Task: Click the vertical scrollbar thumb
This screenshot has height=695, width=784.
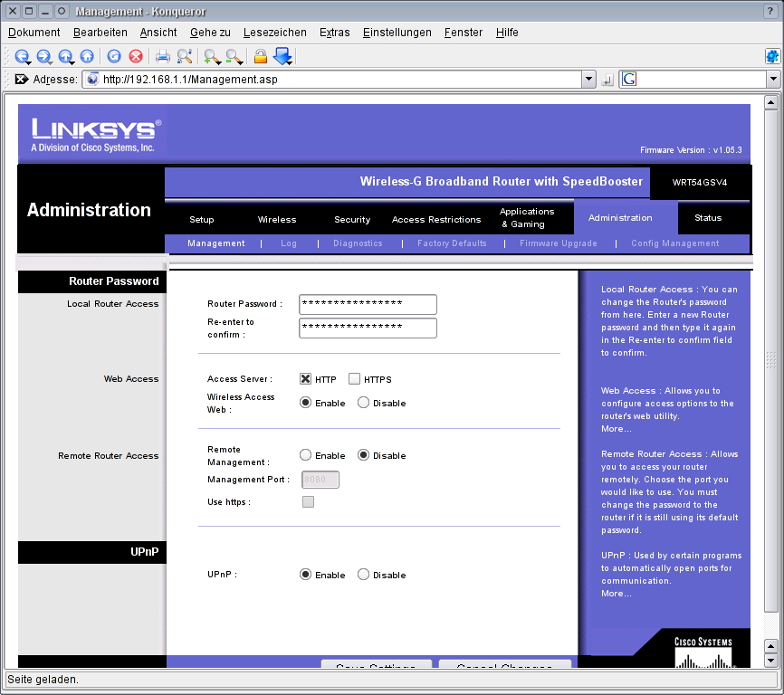Action: click(770, 361)
